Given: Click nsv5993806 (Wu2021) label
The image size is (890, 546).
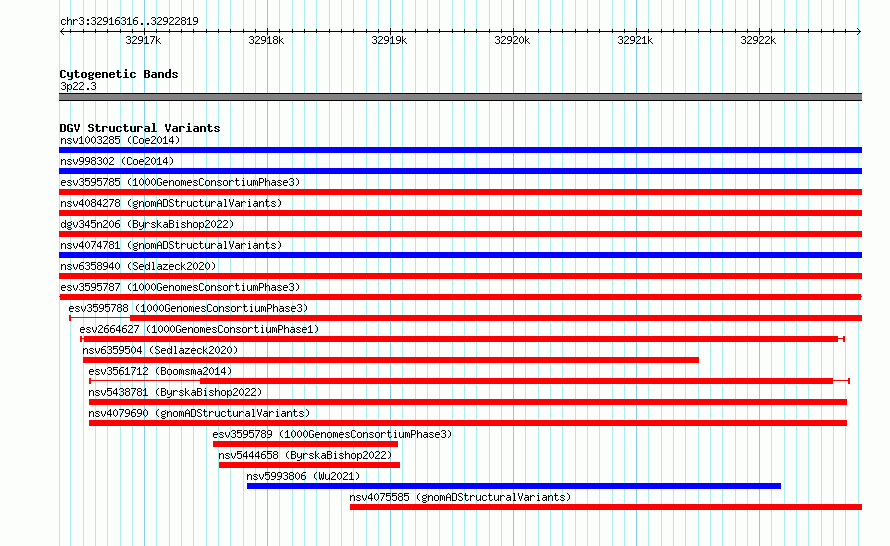Looking at the screenshot, I should (x=303, y=476).
